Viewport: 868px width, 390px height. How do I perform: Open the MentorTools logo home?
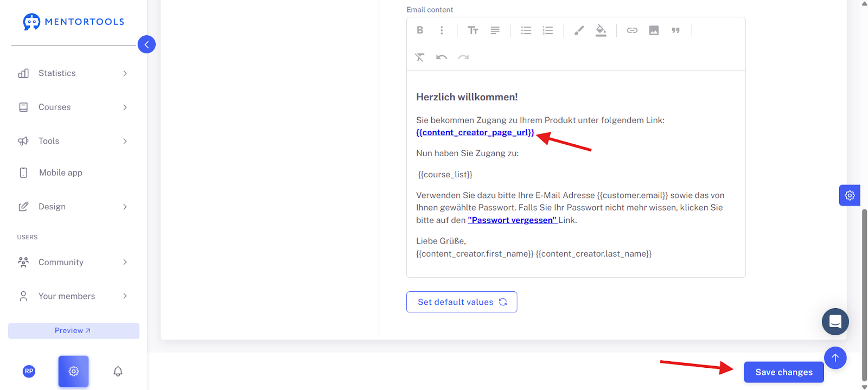click(x=74, y=22)
